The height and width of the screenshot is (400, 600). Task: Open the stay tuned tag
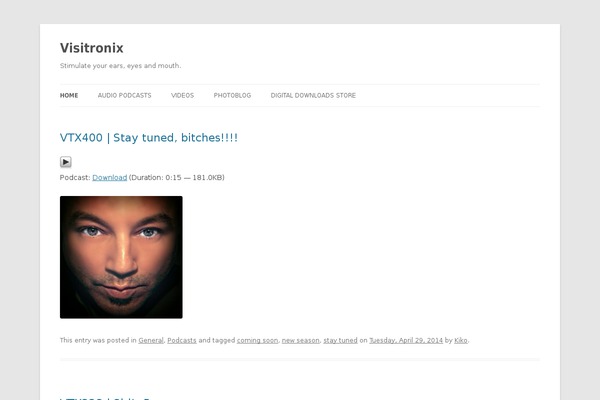pyautogui.click(x=340, y=340)
